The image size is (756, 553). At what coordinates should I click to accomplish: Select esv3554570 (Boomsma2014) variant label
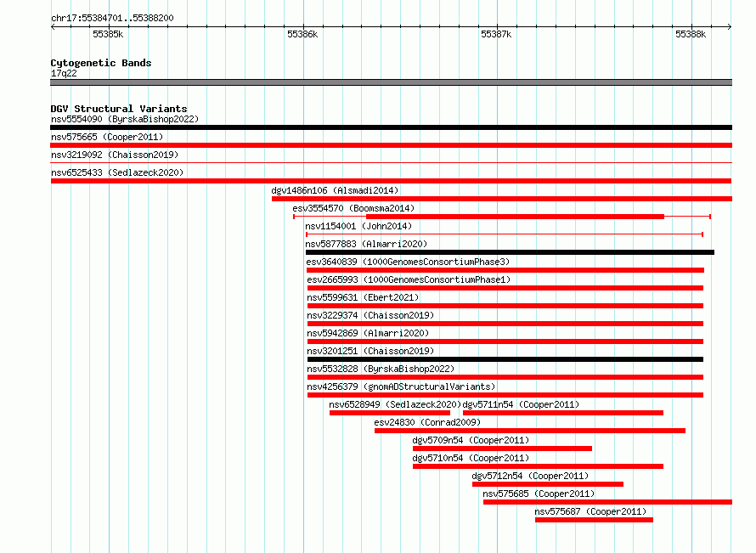pyautogui.click(x=353, y=208)
